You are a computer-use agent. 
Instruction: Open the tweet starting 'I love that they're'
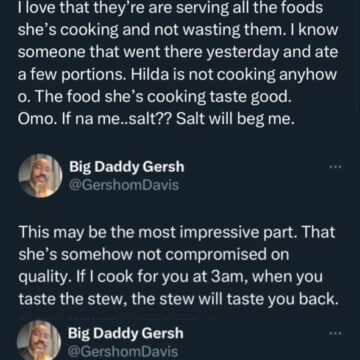pyautogui.click(x=178, y=63)
